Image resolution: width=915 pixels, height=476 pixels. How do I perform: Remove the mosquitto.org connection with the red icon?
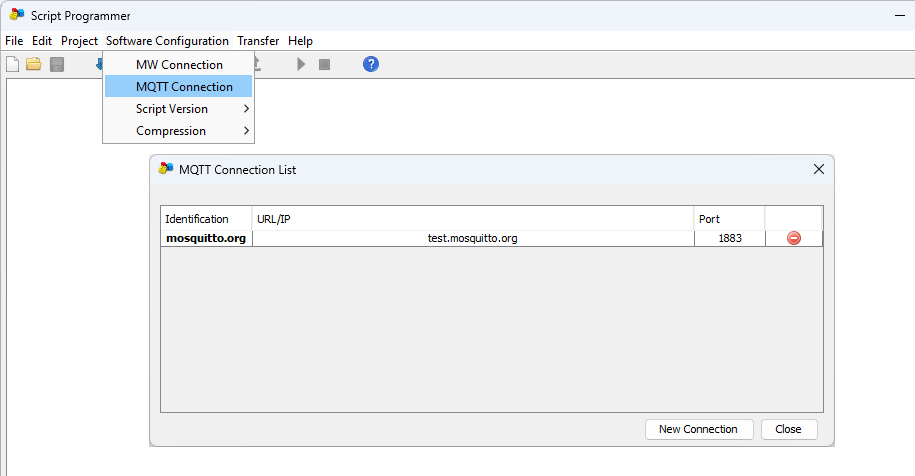click(794, 238)
